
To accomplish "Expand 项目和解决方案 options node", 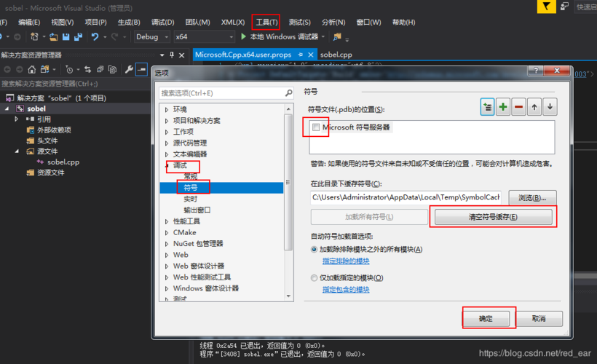I will pyautogui.click(x=167, y=121).
